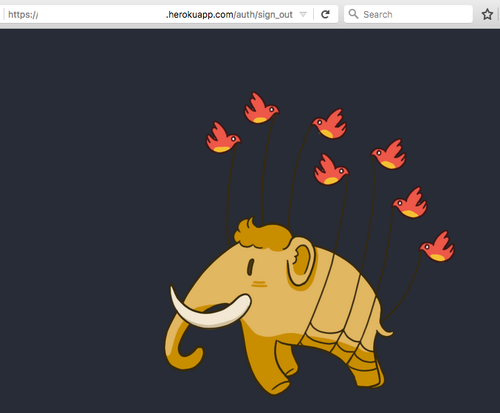Click the rightmost red bird near the tail

(x=437, y=247)
